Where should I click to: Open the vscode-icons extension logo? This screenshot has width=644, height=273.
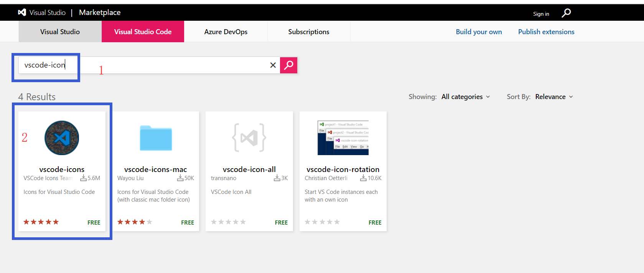click(x=62, y=138)
